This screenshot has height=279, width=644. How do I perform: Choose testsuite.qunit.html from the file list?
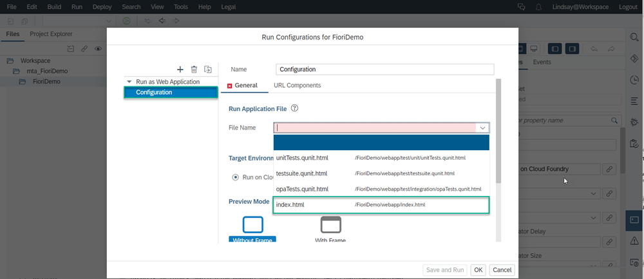[381, 173]
